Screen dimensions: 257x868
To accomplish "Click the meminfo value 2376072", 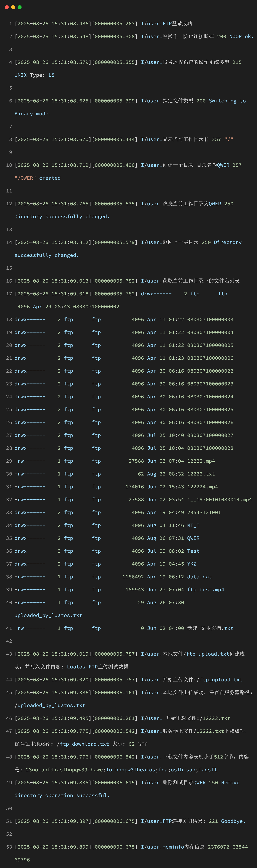I will click(x=218, y=847).
